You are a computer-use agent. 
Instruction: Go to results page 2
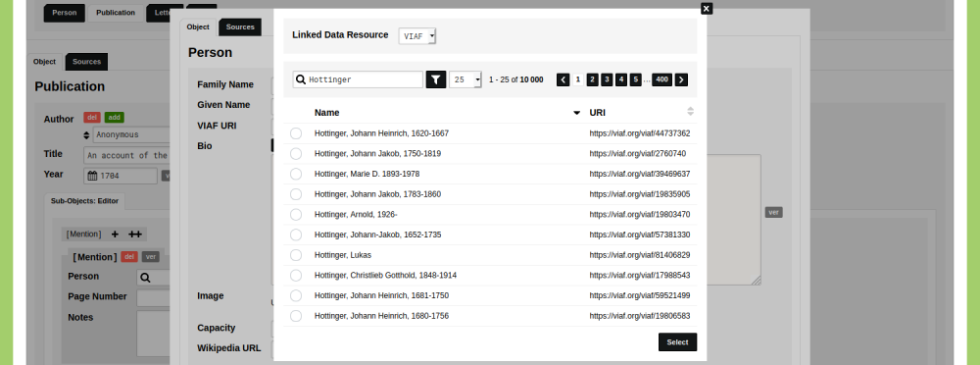(x=593, y=79)
